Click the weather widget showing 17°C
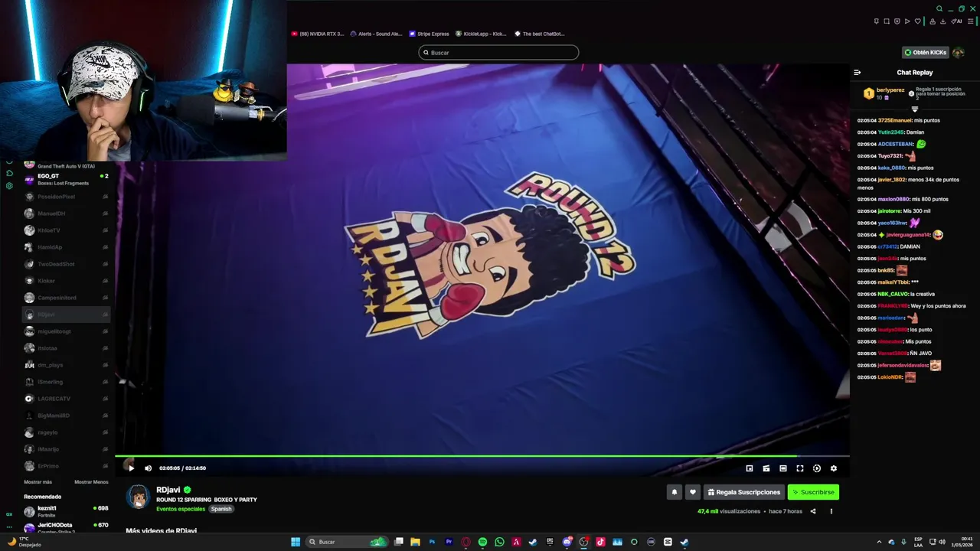 point(24,542)
